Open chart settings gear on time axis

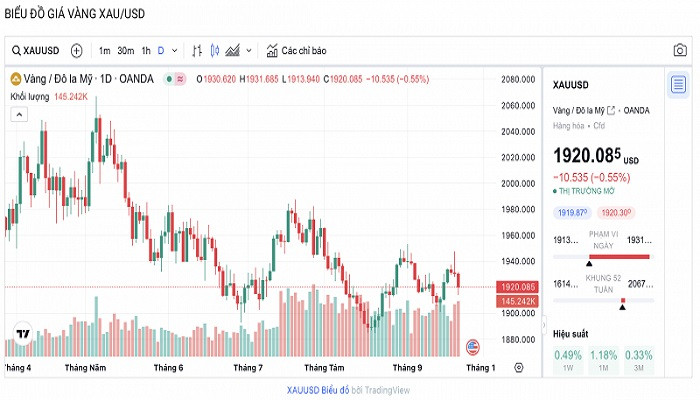pos(518,367)
